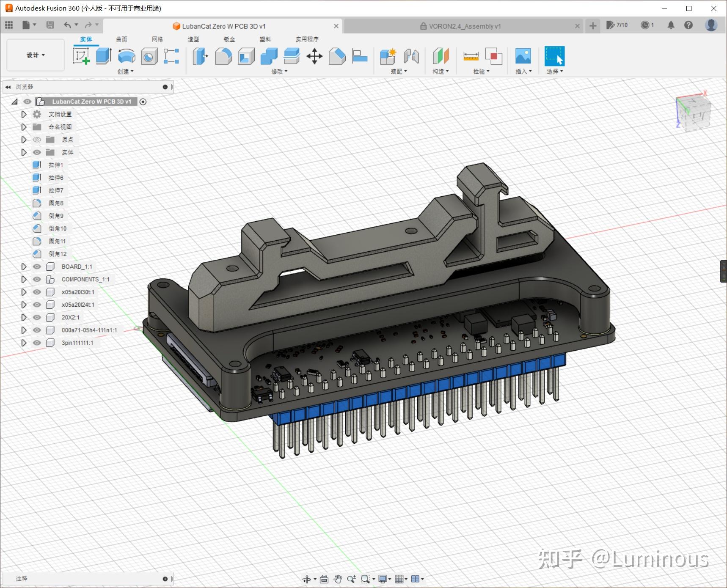The image size is (727, 588).
Task: Click the Measure ruler icon
Action: (471, 56)
